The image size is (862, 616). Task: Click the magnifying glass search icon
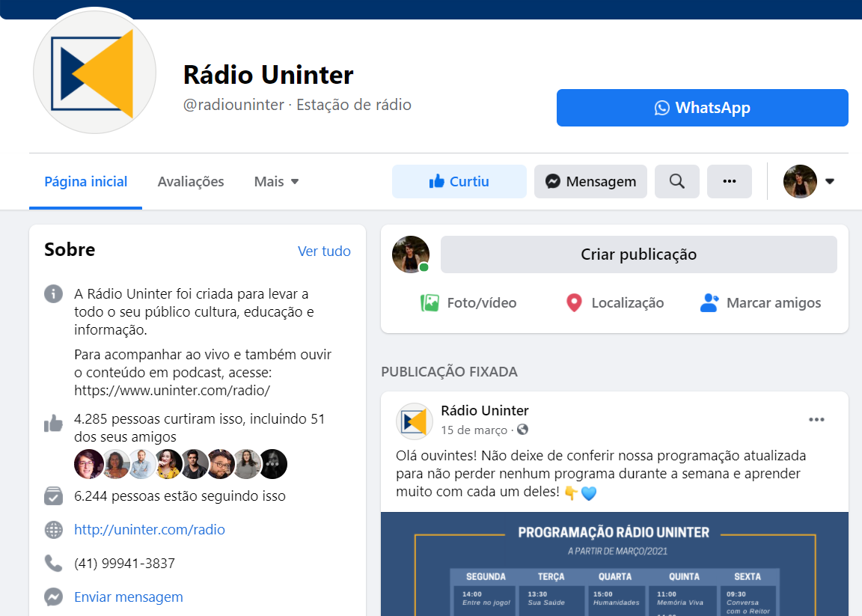[x=676, y=181]
